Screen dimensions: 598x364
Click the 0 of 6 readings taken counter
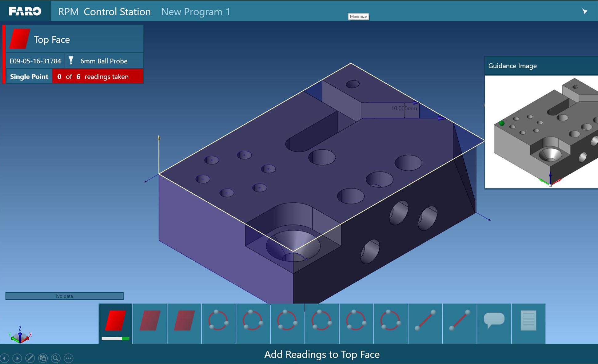98,77
